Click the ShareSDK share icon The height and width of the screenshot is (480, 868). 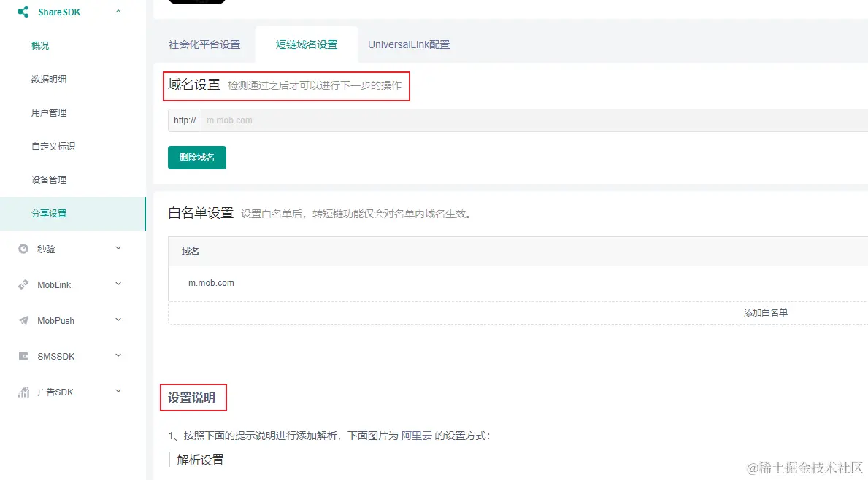[23, 12]
